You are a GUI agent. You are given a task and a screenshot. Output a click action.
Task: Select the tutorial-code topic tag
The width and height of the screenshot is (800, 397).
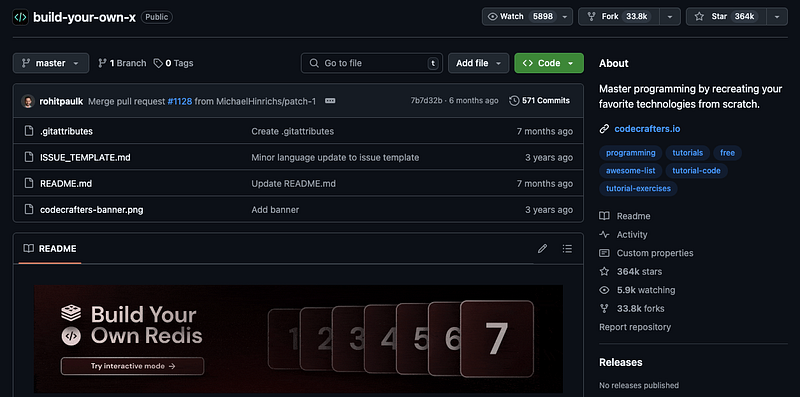696,170
